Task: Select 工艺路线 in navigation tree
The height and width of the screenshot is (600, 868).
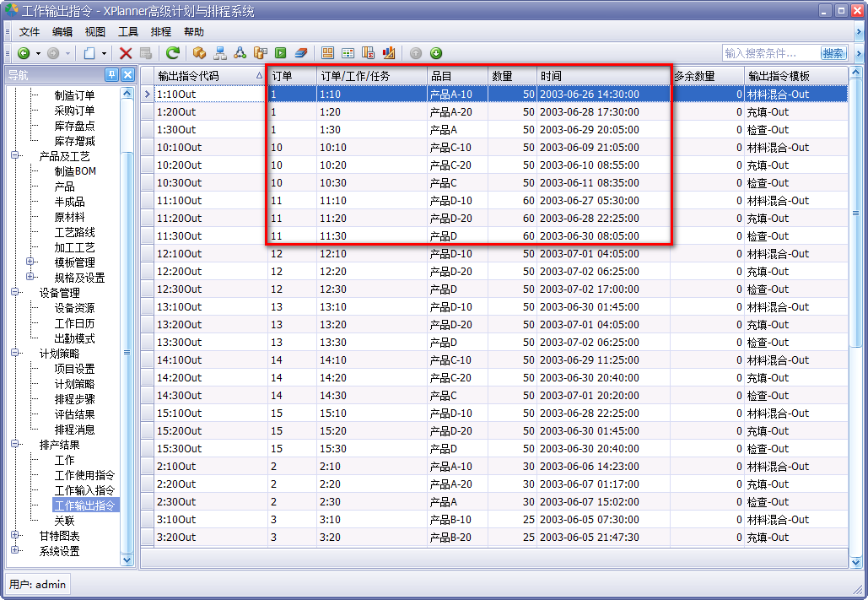Action: click(x=74, y=232)
